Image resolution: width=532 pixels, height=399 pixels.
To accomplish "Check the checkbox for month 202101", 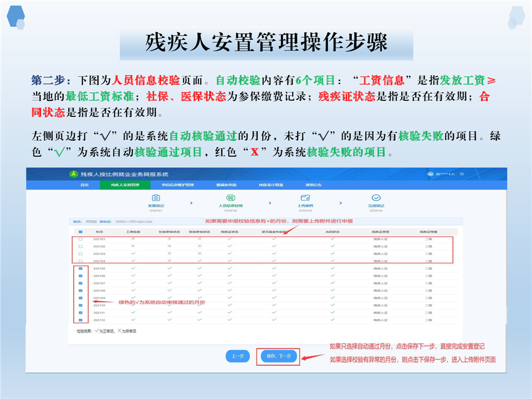I will tap(80, 239).
